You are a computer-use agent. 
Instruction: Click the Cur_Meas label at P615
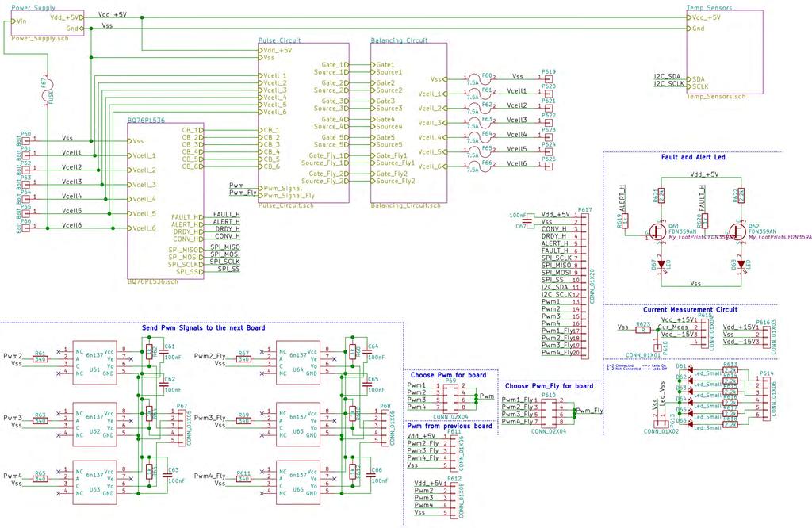pyautogui.click(x=672, y=327)
